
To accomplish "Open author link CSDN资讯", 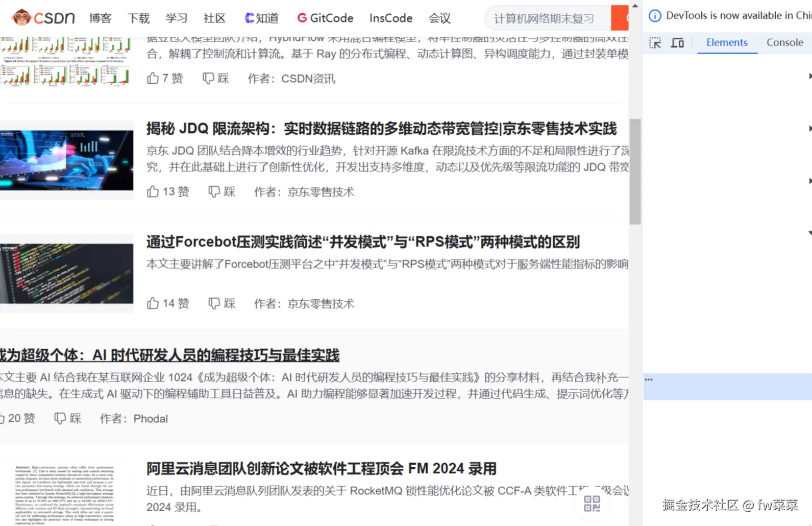I will point(308,79).
